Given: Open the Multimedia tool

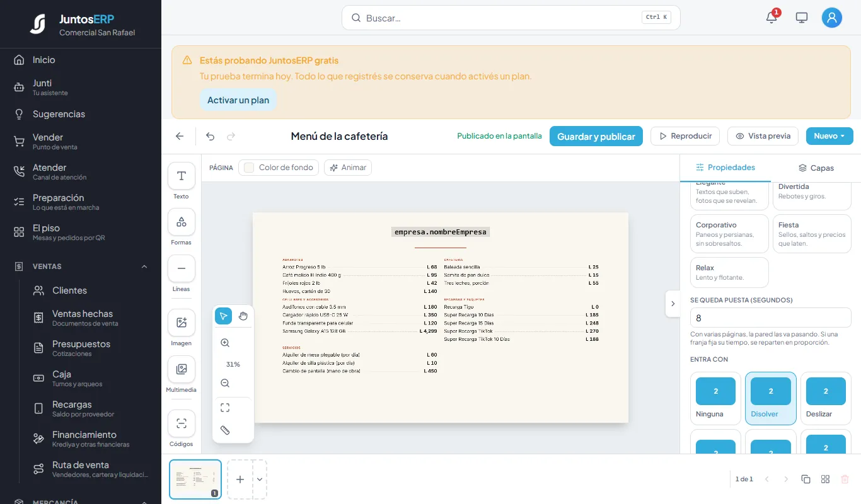Looking at the screenshot, I should pos(182,369).
